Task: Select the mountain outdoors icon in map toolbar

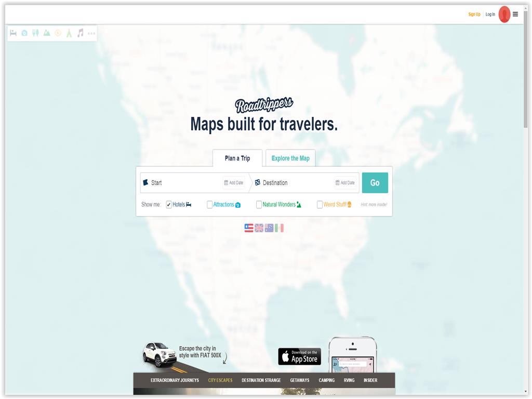Action: 47,33
